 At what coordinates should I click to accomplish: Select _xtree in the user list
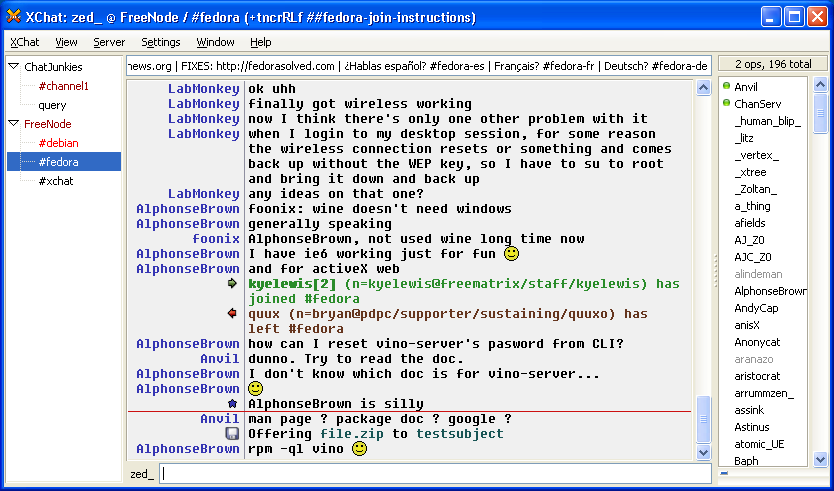coord(750,172)
